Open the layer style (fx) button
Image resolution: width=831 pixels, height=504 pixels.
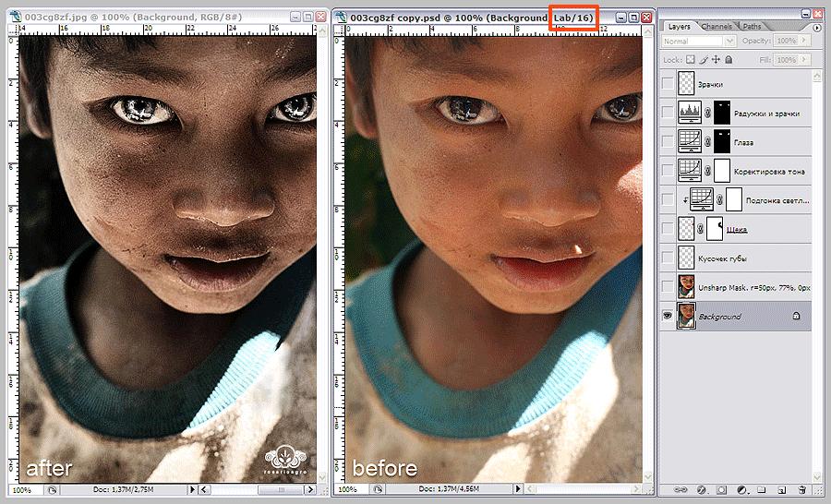click(x=701, y=489)
